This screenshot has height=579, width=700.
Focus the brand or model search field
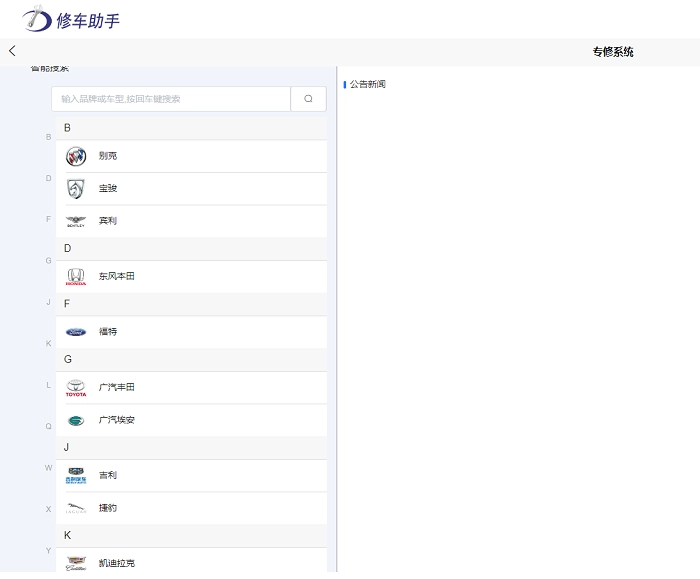tap(171, 99)
